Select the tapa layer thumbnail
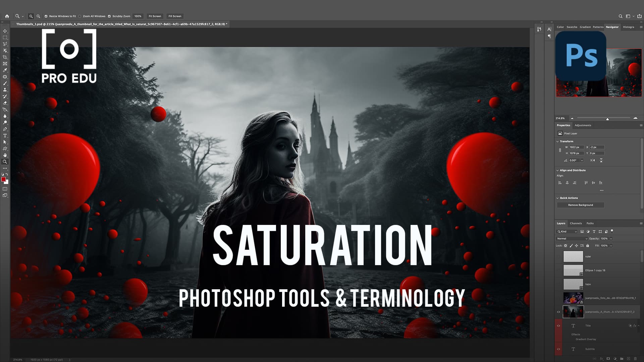 (573, 284)
